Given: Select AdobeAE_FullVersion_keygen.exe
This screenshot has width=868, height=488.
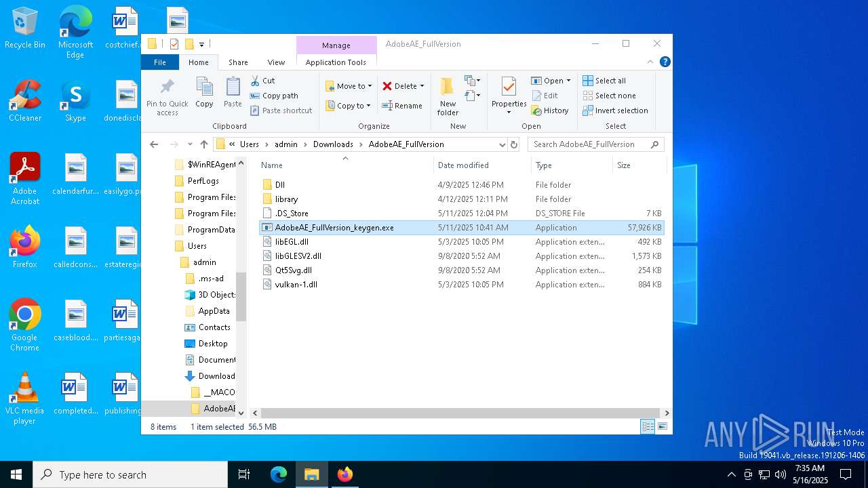Looking at the screenshot, I should pos(461,228).
